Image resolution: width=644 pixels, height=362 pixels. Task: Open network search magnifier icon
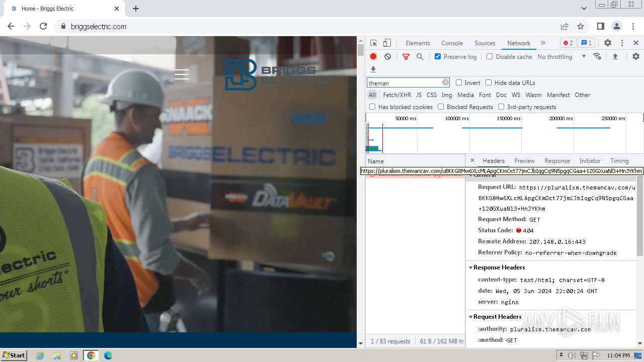[420, 57]
